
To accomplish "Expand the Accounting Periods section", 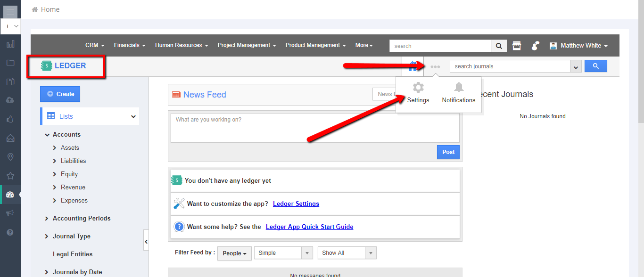I will click(x=47, y=219).
